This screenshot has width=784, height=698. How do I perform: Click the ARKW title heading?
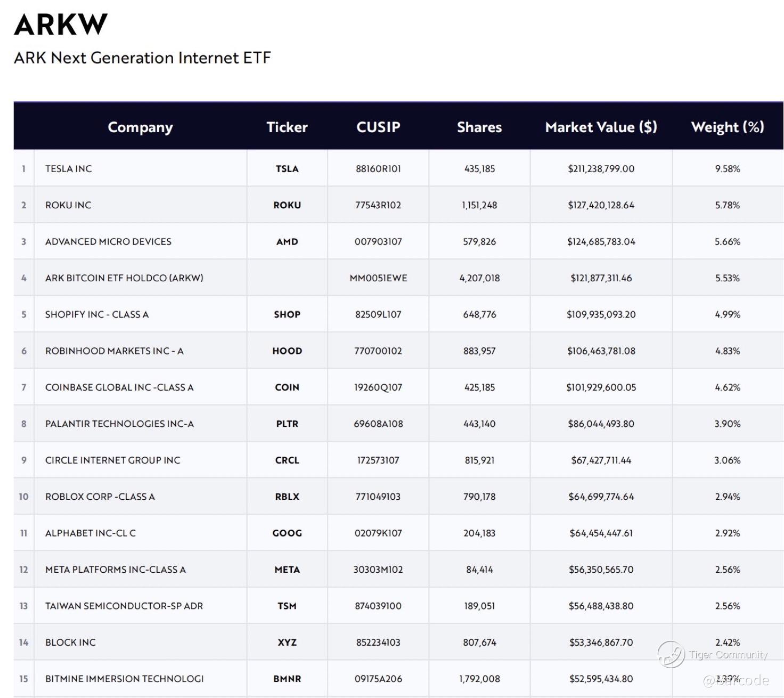pos(61,25)
